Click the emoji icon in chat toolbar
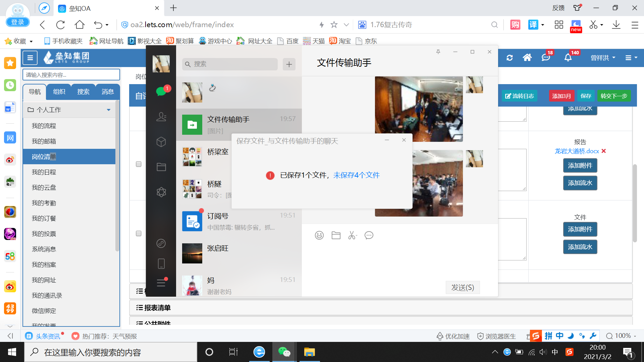This screenshot has height=362, width=644. point(319,235)
